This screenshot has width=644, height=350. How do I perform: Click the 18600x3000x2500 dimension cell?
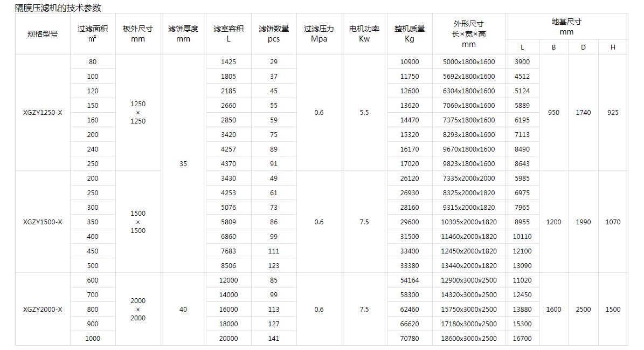469,339
